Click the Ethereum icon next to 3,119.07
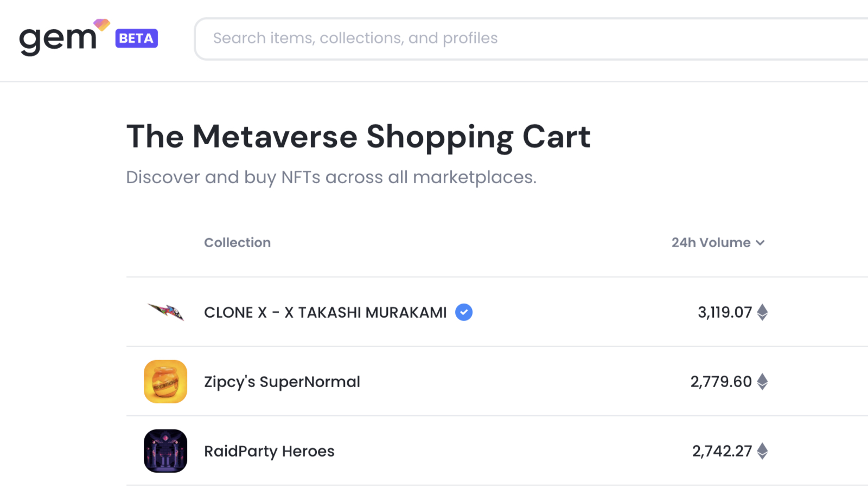 tap(762, 312)
